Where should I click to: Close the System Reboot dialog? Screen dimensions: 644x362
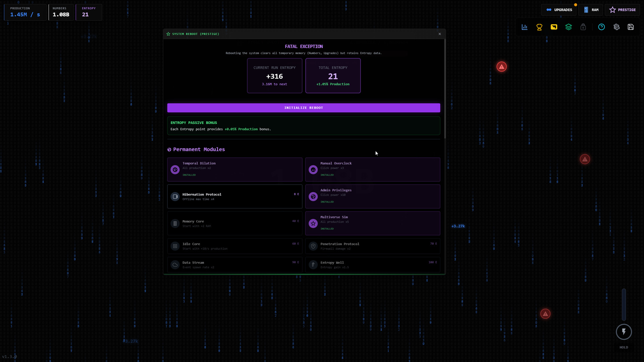(439, 34)
